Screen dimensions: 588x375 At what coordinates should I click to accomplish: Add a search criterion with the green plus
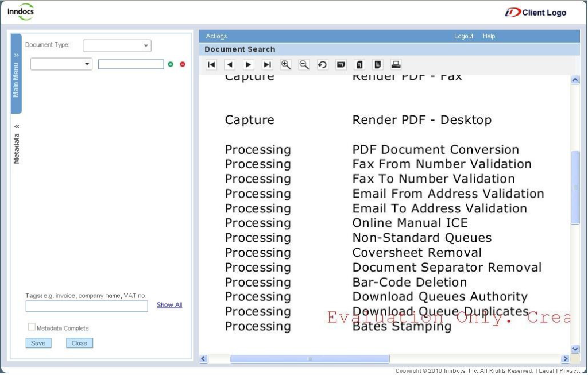point(171,64)
